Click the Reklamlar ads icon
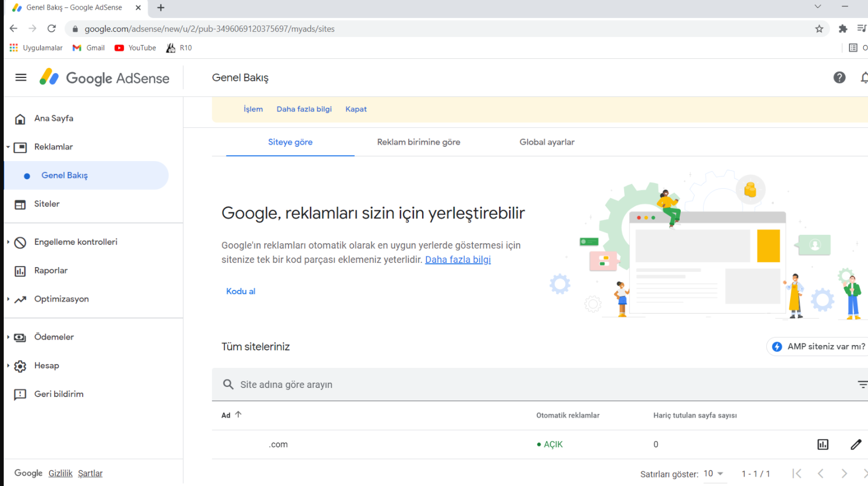 tap(20, 147)
